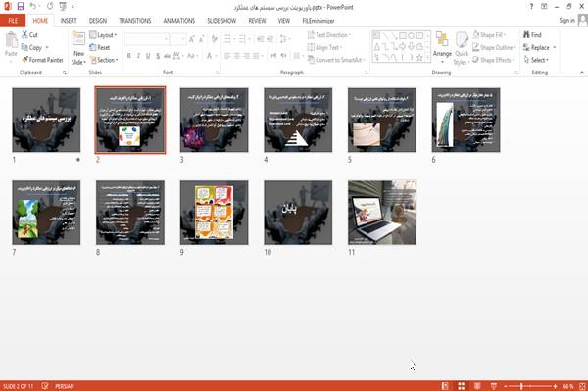The image size is (588, 391).
Task: Save the presentation from quick access toolbar
Action: coord(21,7)
